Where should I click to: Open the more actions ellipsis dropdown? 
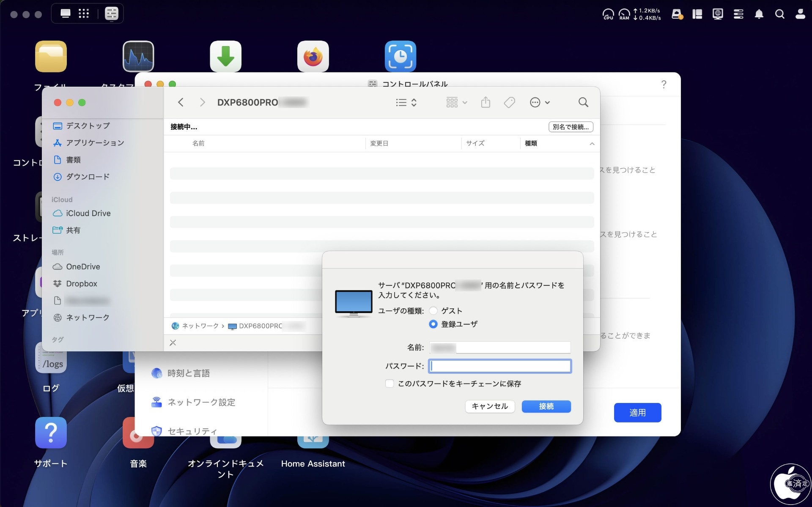[x=540, y=102]
